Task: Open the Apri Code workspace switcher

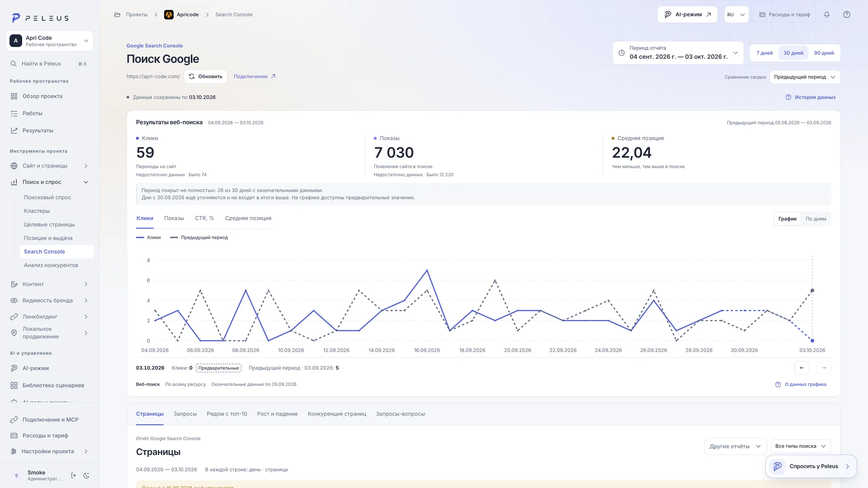Action: (50, 41)
